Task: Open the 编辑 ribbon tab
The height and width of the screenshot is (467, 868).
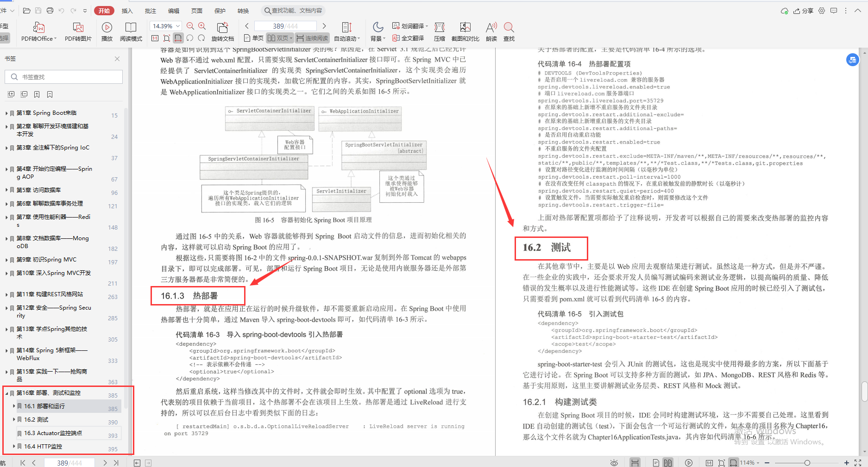Action: (174, 11)
